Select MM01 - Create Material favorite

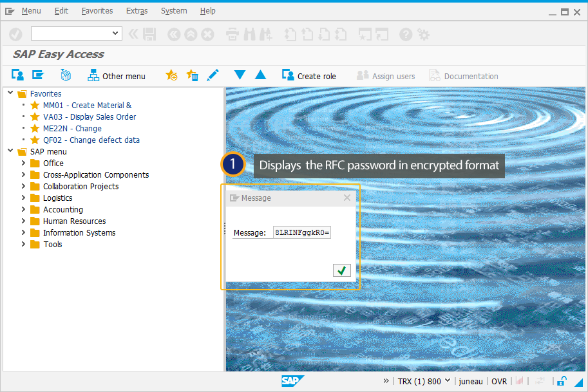tap(87, 106)
